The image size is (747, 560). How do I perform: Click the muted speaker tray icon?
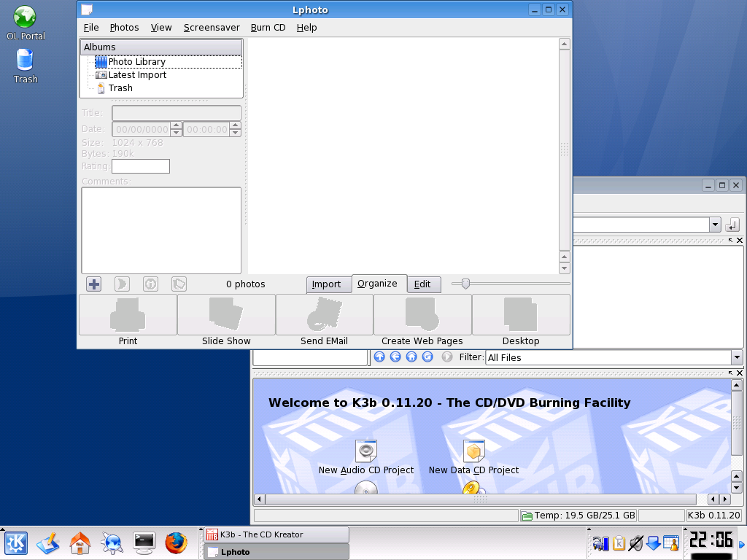636,542
